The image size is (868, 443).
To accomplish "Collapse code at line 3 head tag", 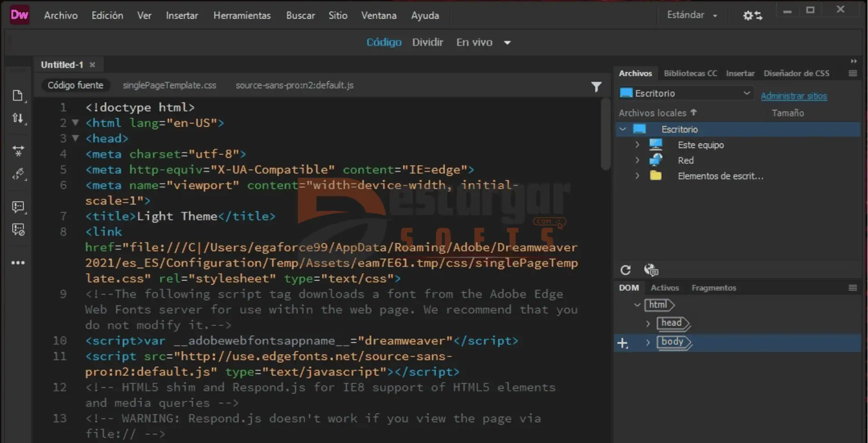I will tap(75, 138).
